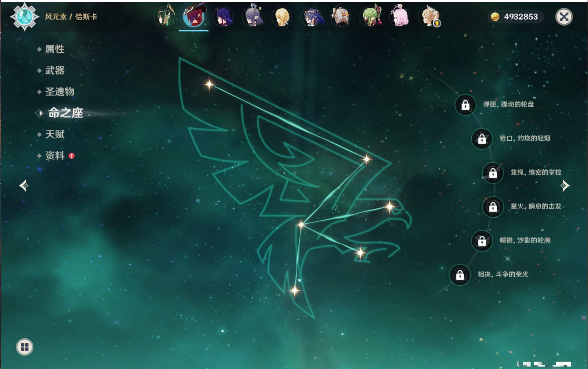The image size is (588, 369).
Task: Go to previous character with left arrow
Action: coord(24,186)
